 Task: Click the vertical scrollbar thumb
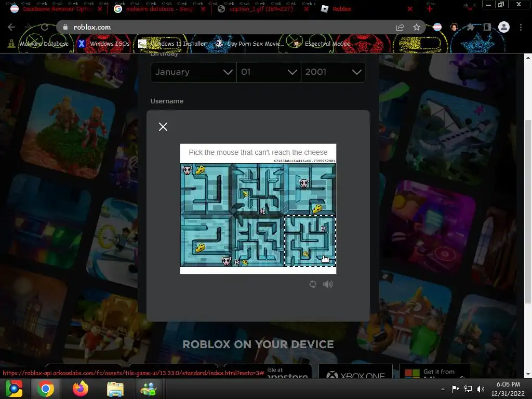[528, 212]
